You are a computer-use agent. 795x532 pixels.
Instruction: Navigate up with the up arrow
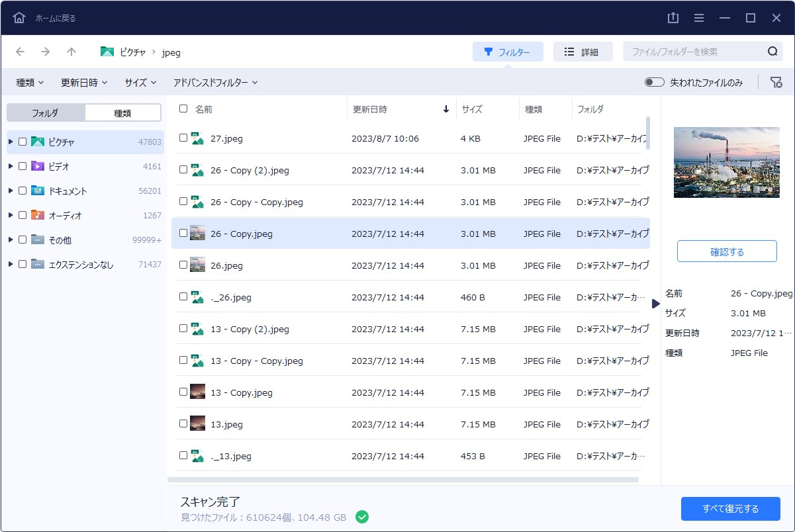(71, 52)
